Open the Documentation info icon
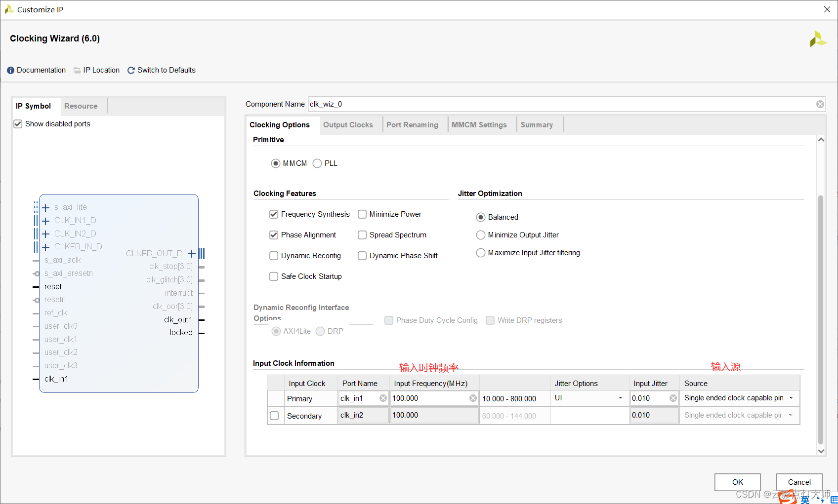 pos(10,71)
